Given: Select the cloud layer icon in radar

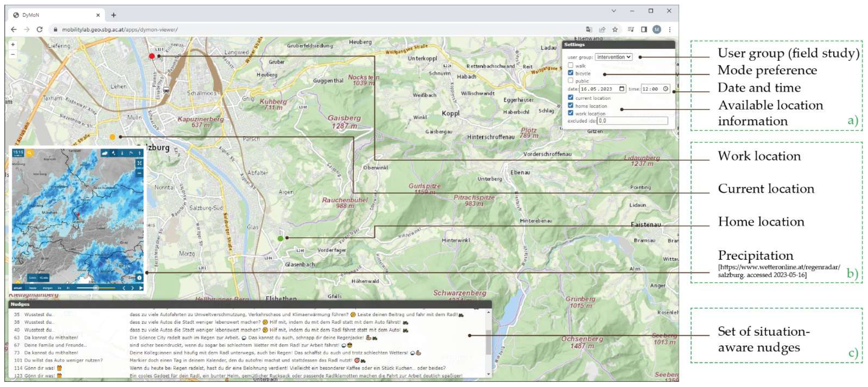Looking at the screenshot, I should coord(105,153).
